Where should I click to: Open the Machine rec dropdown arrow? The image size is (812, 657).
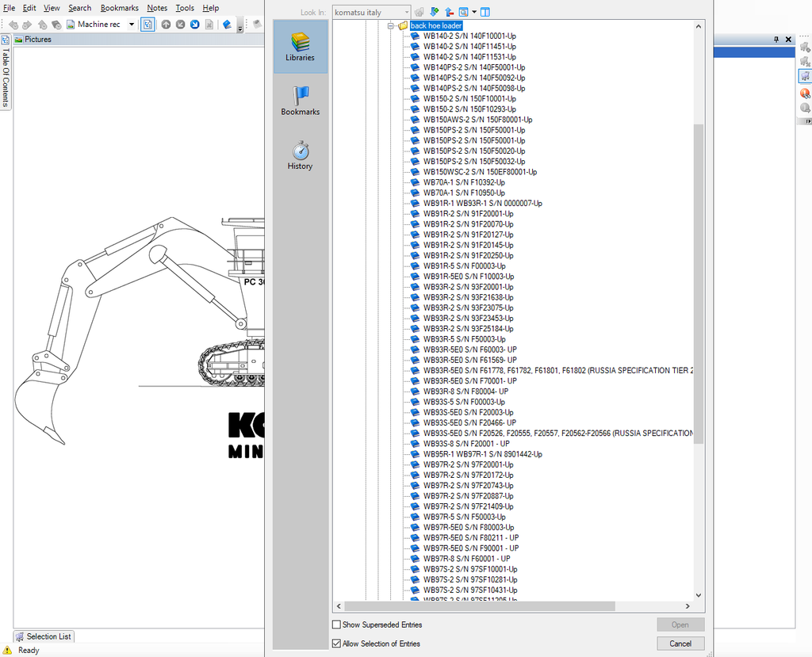(x=132, y=25)
